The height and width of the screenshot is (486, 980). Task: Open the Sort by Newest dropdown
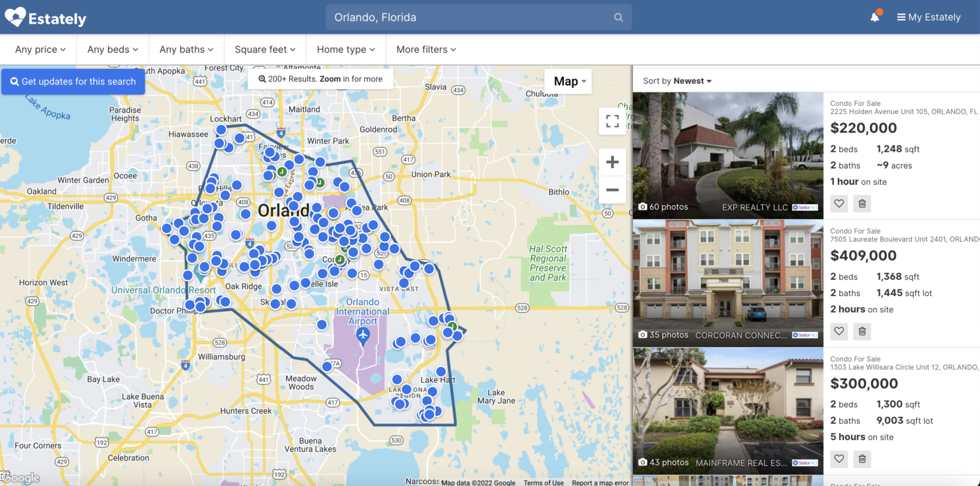click(676, 80)
